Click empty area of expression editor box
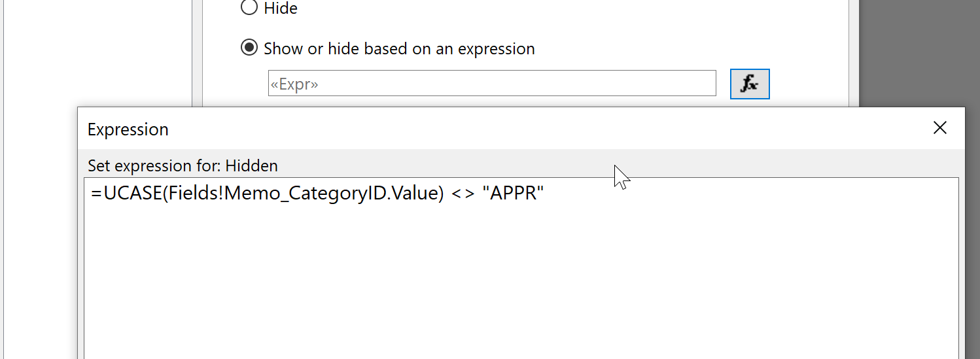The width and height of the screenshot is (980, 359). click(521, 281)
